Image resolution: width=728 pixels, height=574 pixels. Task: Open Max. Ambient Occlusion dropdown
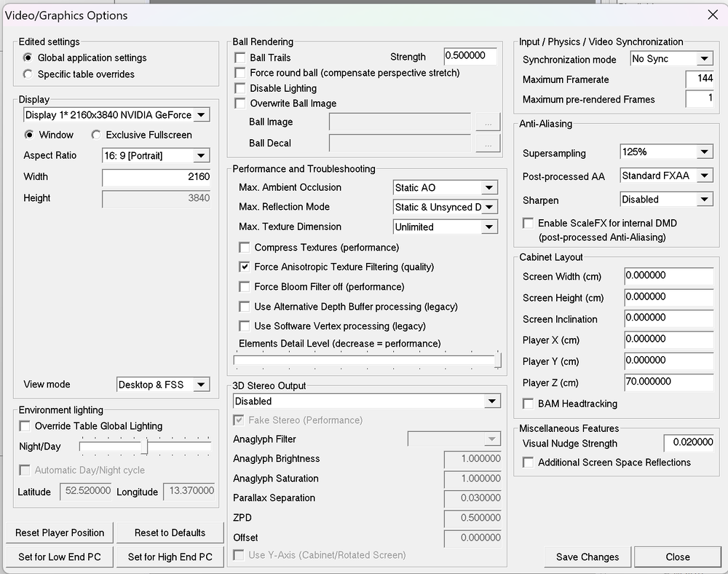click(446, 188)
